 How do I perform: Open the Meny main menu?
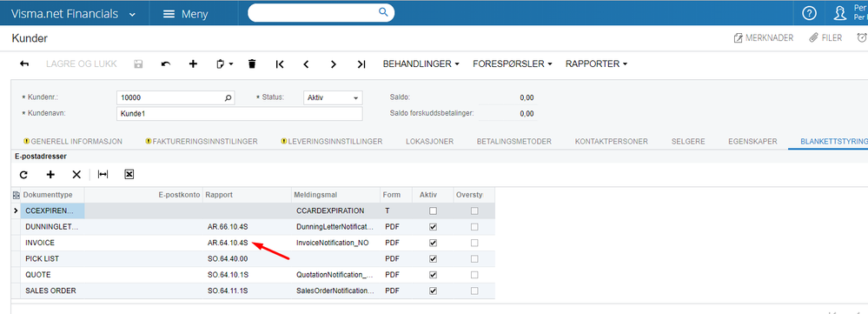pos(185,15)
